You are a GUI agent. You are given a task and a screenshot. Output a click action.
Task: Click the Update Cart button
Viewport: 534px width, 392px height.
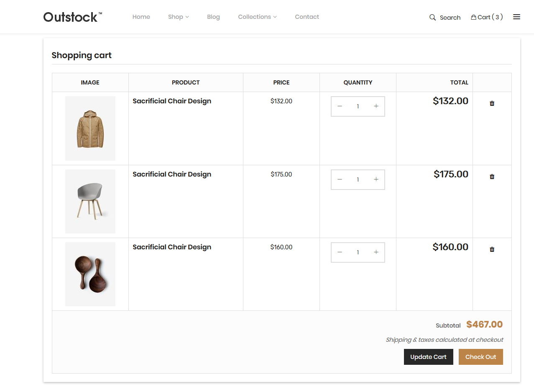tap(428, 357)
